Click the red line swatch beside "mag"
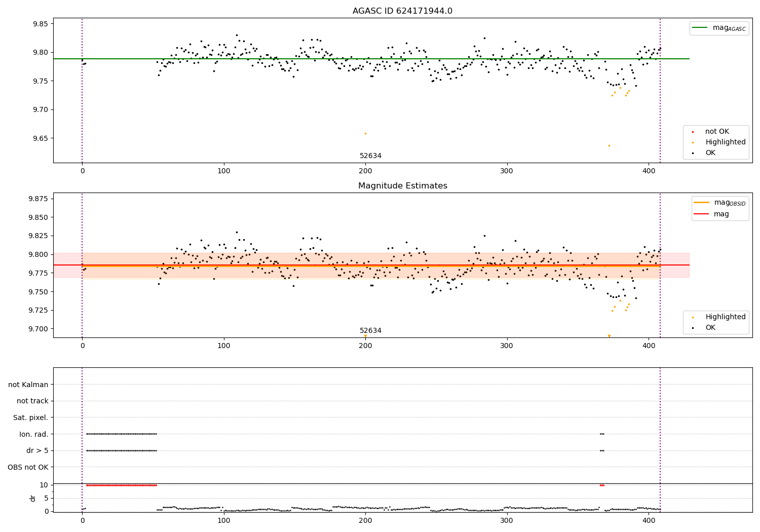This screenshot has width=760, height=532. point(702,214)
